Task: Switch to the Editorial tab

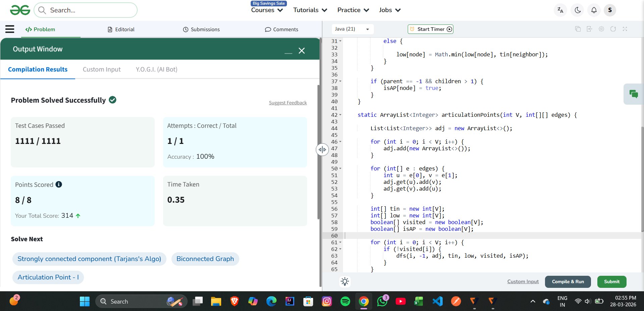Action: tap(121, 30)
